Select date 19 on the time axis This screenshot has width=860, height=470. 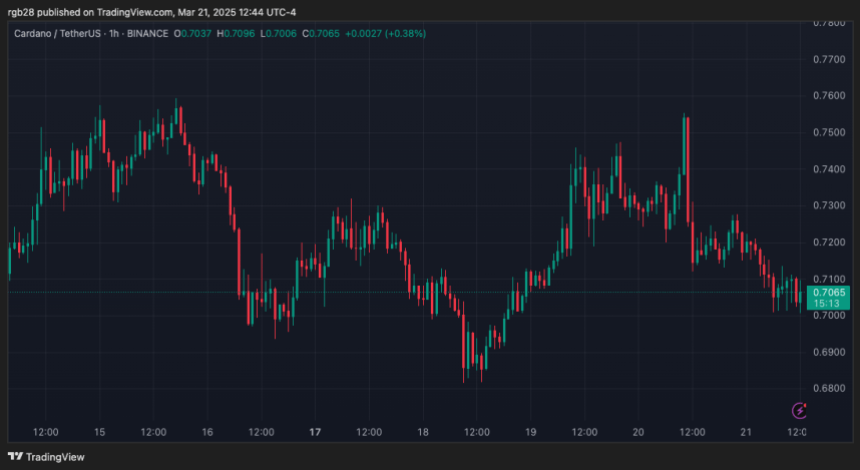click(531, 432)
